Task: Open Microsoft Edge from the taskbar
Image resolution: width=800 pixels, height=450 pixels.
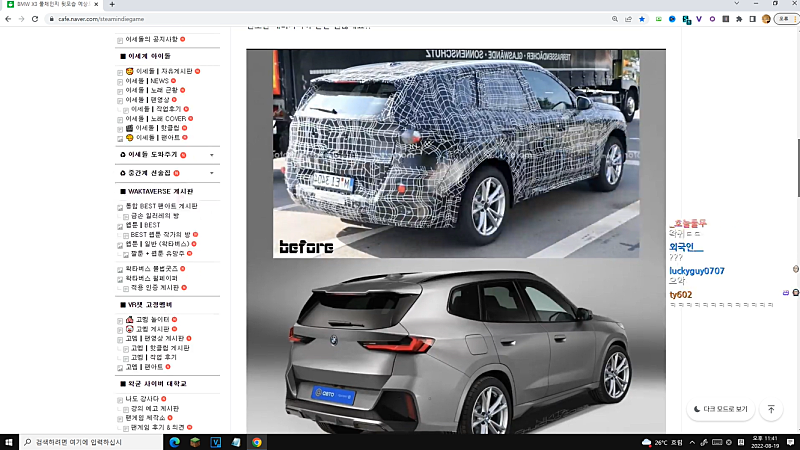Action: 174,442
